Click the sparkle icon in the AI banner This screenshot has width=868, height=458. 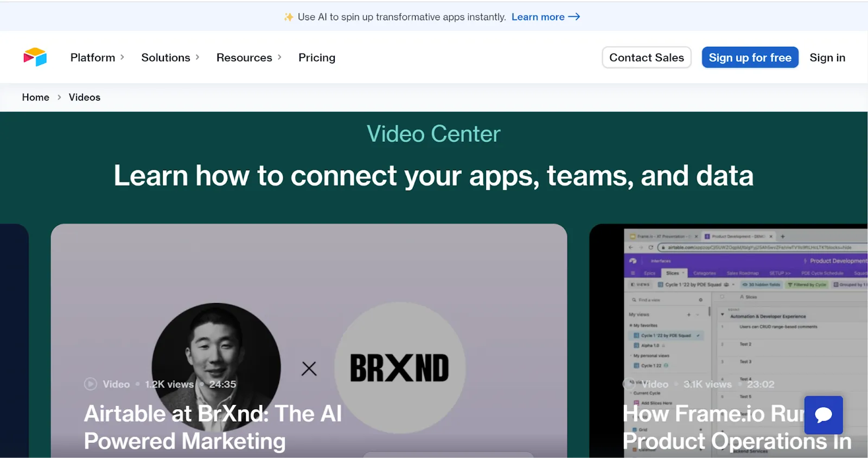289,17
